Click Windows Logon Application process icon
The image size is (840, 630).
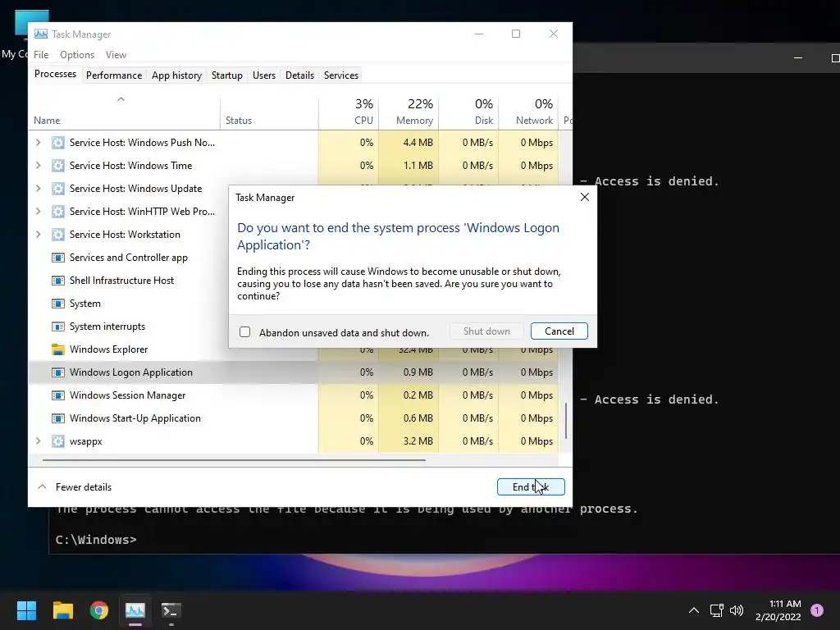point(58,372)
